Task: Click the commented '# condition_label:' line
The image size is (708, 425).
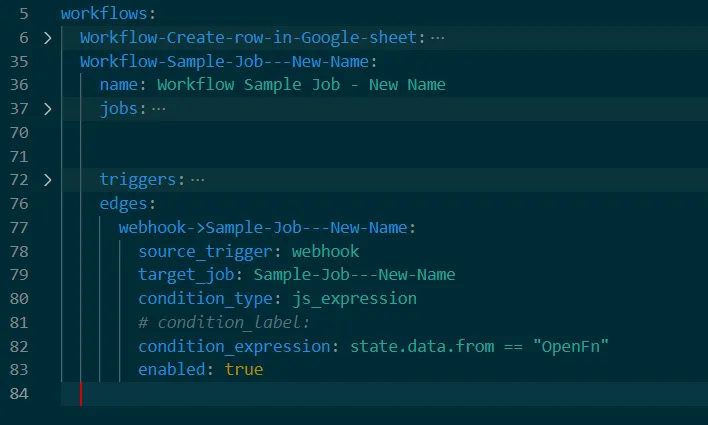Action: click(x=224, y=323)
